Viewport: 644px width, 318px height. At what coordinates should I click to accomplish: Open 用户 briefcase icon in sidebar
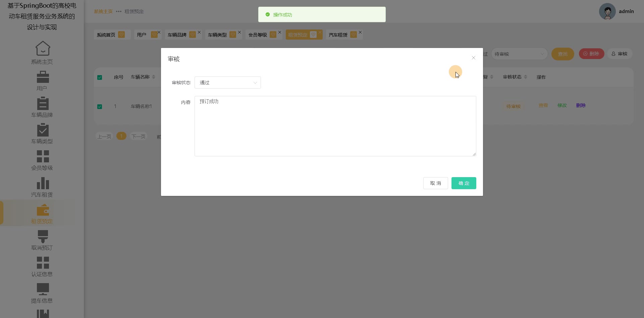tap(43, 77)
